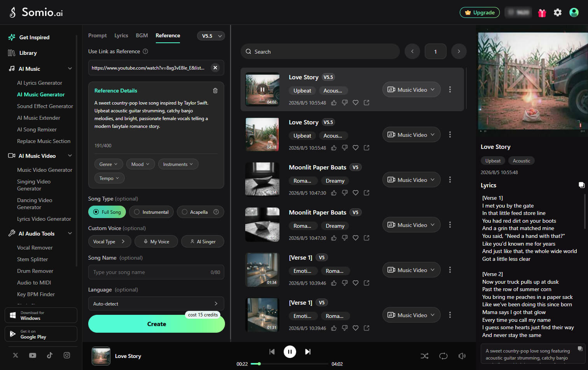Select Instrumental song type
The image size is (588, 370).
tap(151, 212)
